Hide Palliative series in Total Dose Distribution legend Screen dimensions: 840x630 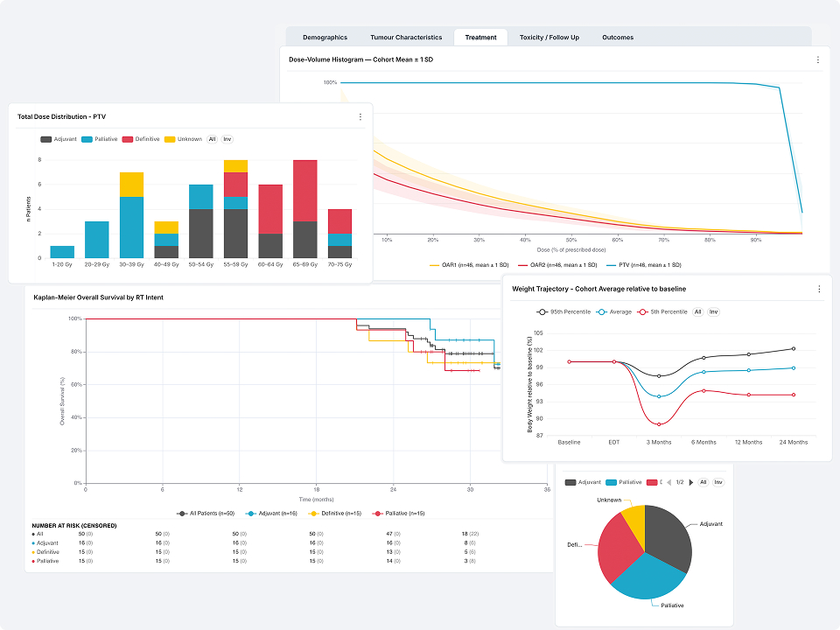coord(100,139)
